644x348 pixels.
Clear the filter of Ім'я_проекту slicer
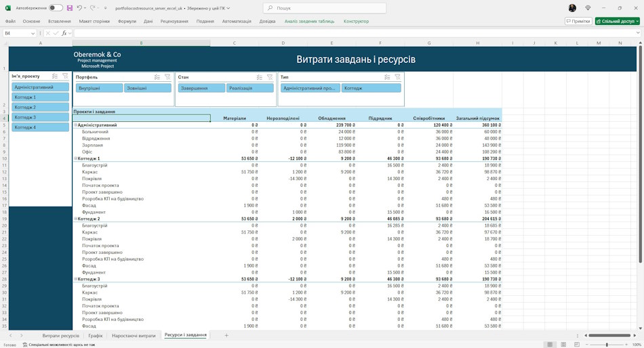65,76
